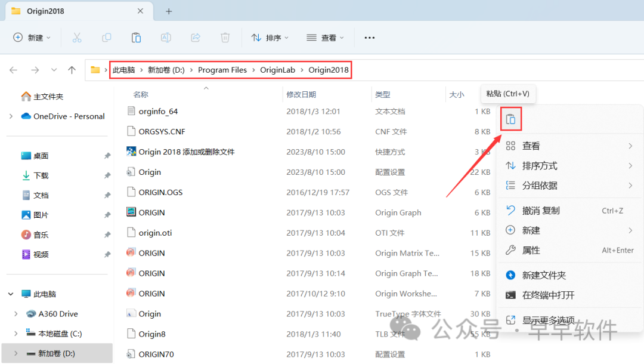Collapse the 此电脑 tree node
This screenshot has height=364, width=644.
coord(11,294)
